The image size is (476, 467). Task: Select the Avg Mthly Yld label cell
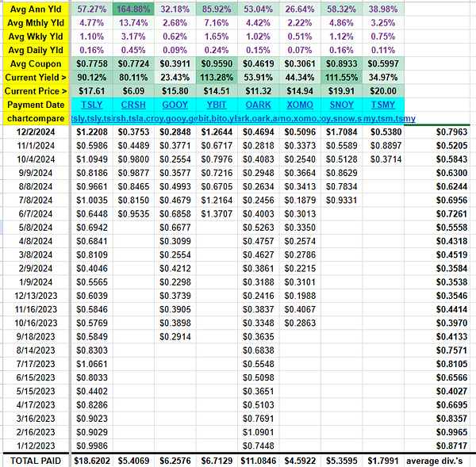coord(36,23)
